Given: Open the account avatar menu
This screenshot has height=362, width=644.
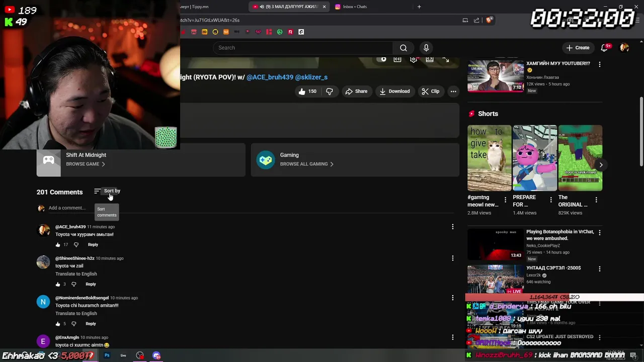Looking at the screenshot, I should (624, 48).
